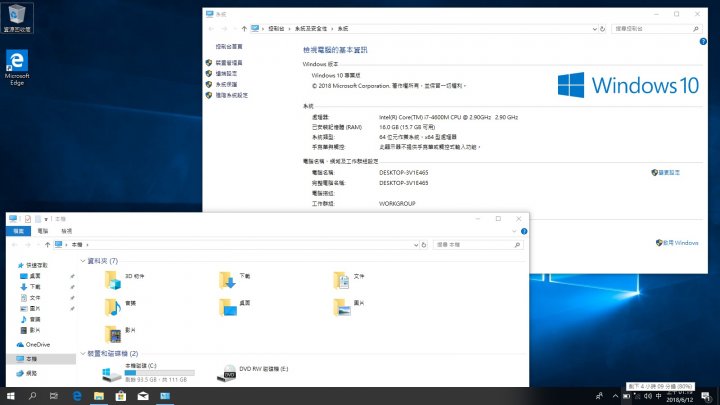This screenshot has width=720, height=405.
Task: Launch the Microsoft Edge desktop shortcut
Action: click(x=17, y=68)
